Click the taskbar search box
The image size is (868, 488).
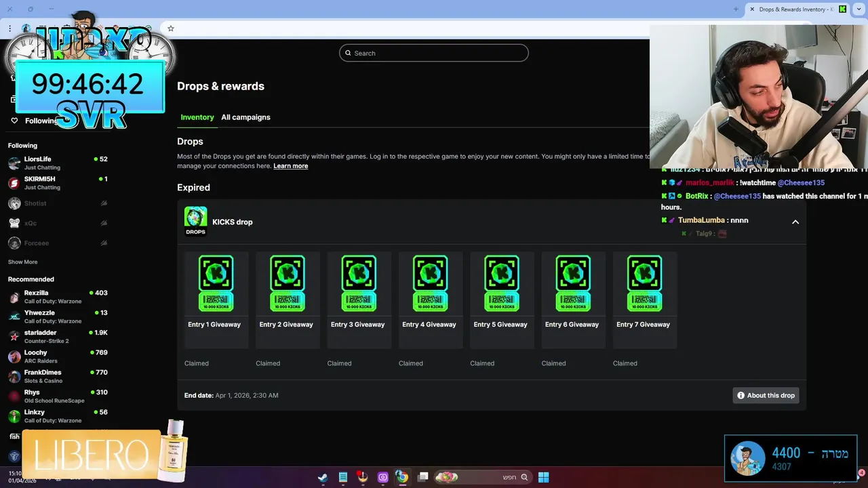coord(483,477)
